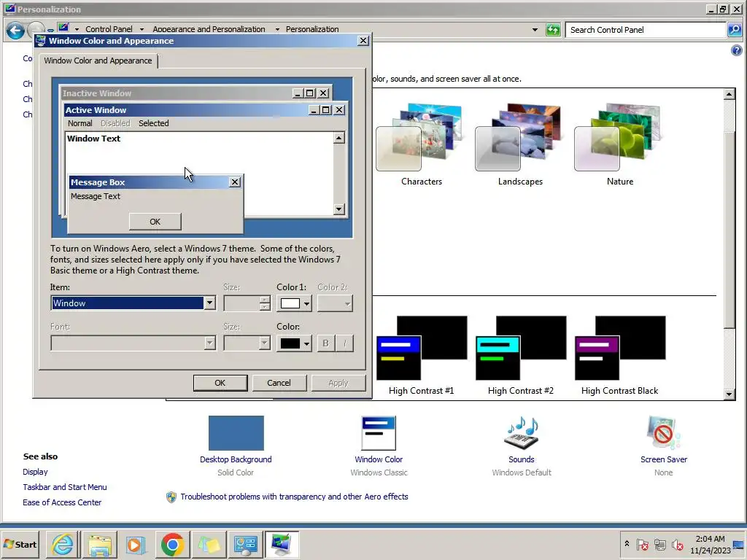The height and width of the screenshot is (560, 747).
Task: Click the Action Center flag tray icon
Action: 642,544
